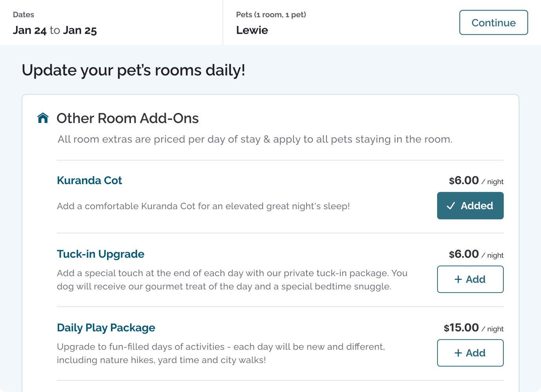The height and width of the screenshot is (392, 541).
Task: Click the Dates label in header
Action: 24,14
